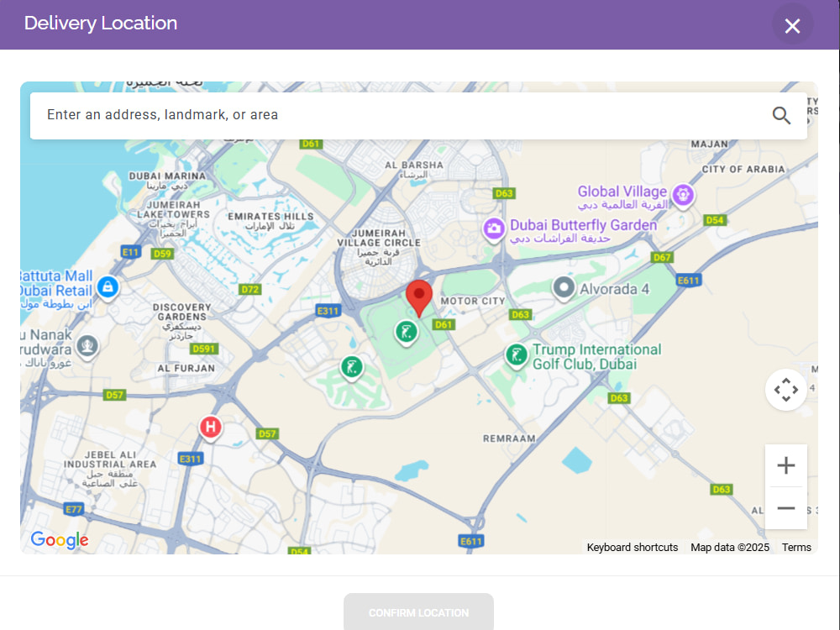Viewport: 840px width, 630px height.
Task: Click the D67 road shield
Action: click(662, 257)
